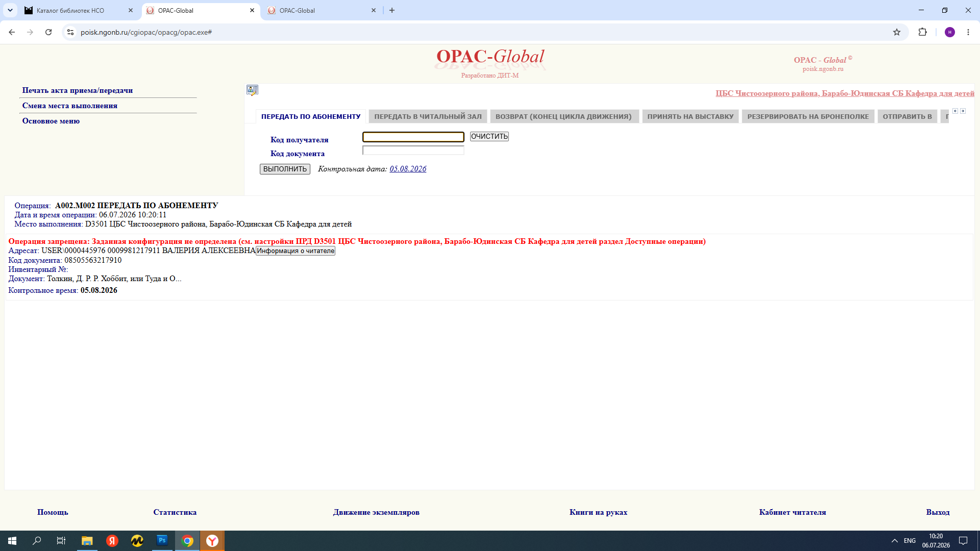Click the ВЫПОЛНИТЬ button

pyautogui.click(x=285, y=169)
